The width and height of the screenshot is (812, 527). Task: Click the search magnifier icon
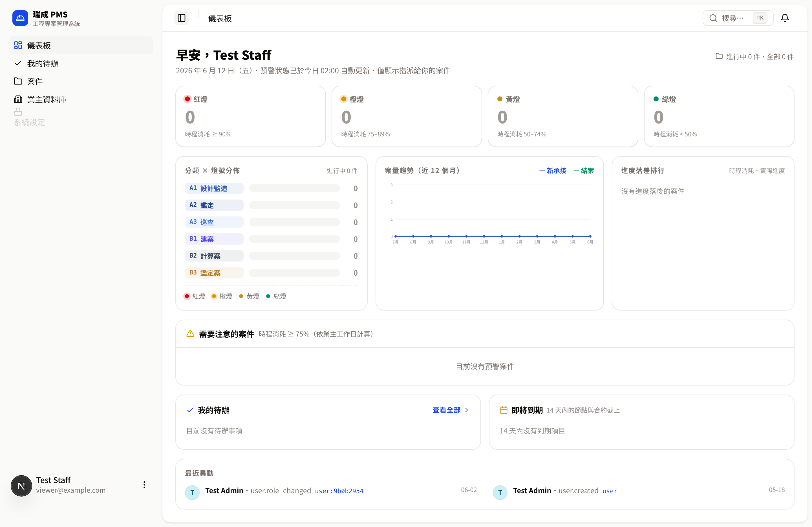click(x=713, y=18)
